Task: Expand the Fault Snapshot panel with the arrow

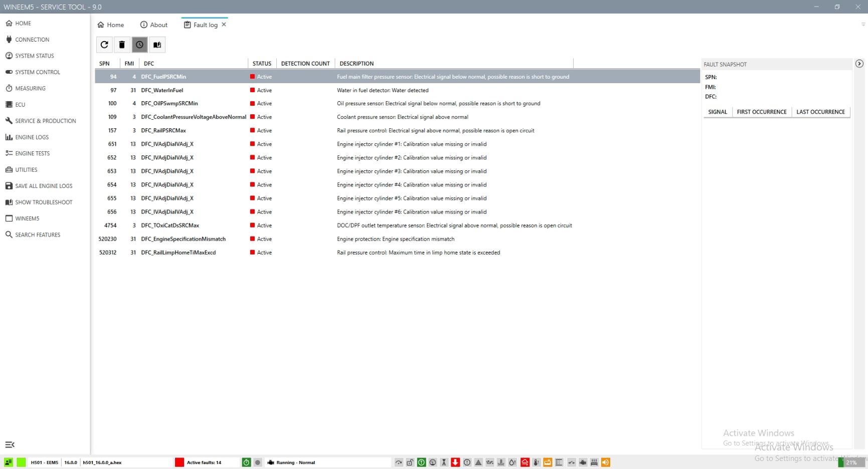Action: coord(859,64)
